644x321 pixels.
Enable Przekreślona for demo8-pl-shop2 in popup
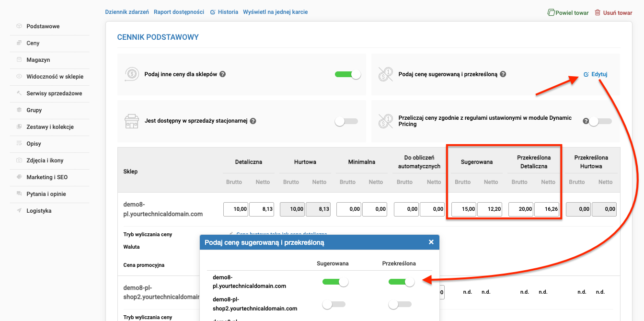point(400,304)
